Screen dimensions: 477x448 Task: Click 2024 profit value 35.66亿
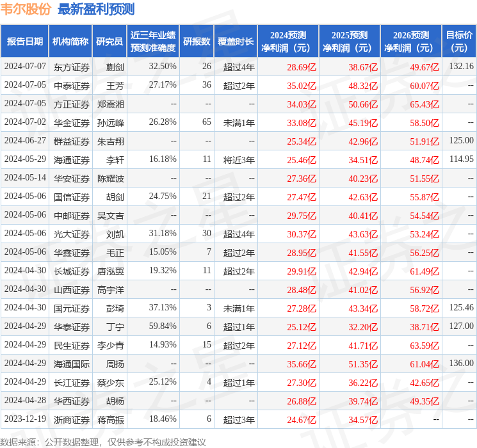coord(302,364)
